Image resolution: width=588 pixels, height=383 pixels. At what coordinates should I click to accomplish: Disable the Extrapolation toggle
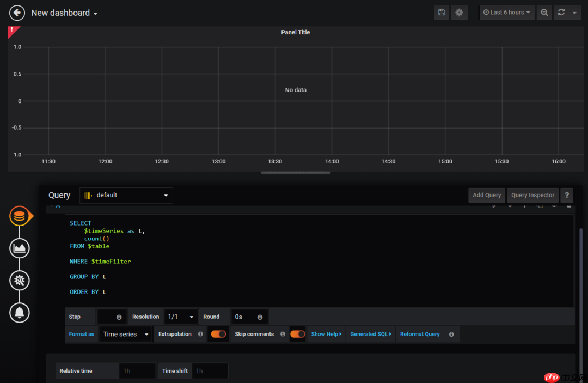pyautogui.click(x=218, y=334)
